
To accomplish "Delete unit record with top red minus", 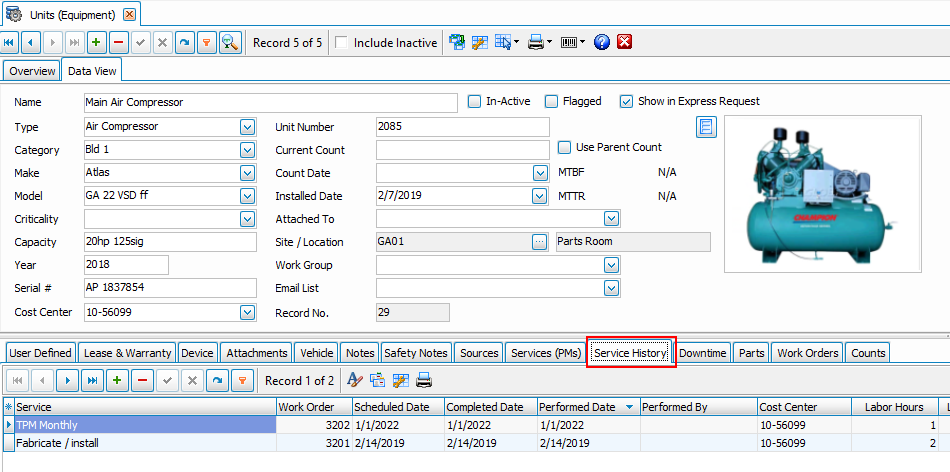I will (x=119, y=43).
